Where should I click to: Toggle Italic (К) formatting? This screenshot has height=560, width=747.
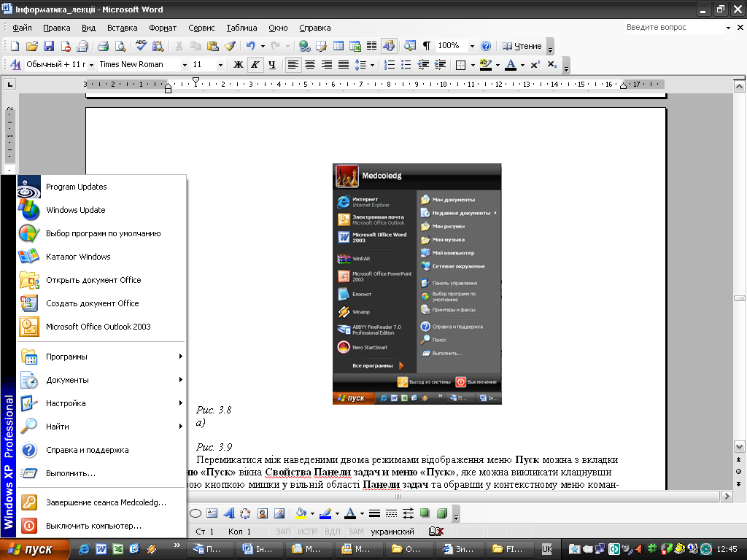pos(255,65)
